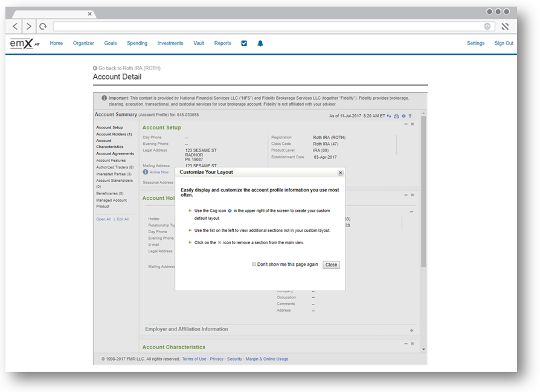The image size is (540, 392).
Task: Click the globe icon in the address bar
Action: (x=487, y=26)
